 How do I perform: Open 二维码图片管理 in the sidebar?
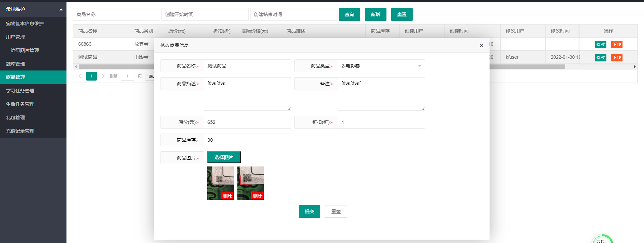(x=33, y=50)
